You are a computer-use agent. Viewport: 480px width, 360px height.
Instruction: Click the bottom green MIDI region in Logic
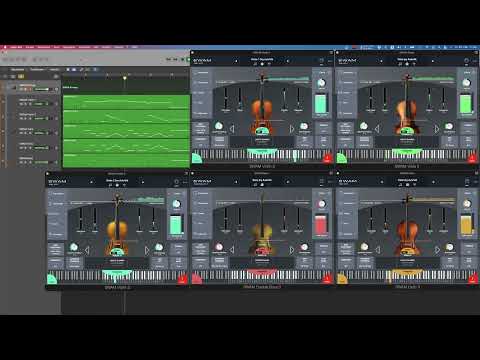(x=126, y=160)
